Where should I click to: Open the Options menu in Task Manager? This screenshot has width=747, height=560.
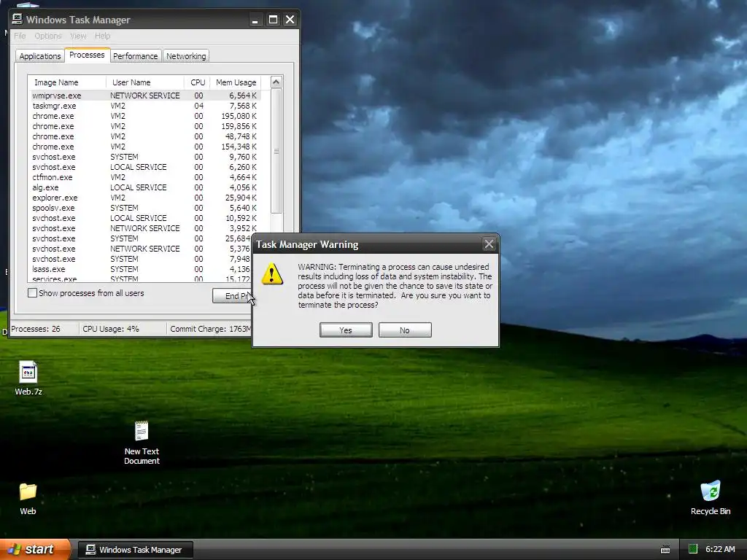click(x=48, y=36)
